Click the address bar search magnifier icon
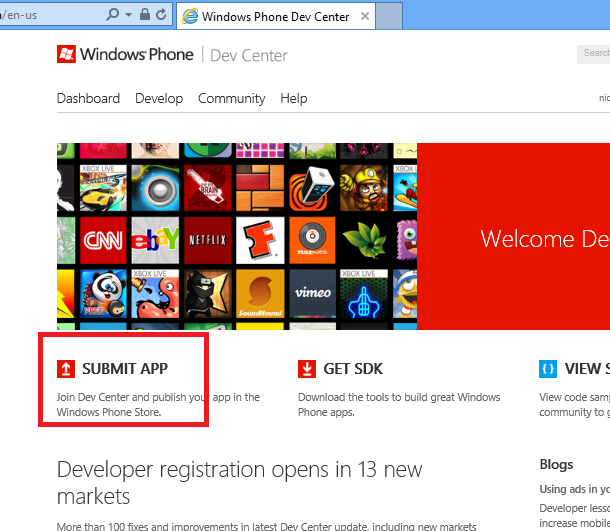Viewport: 610px width, 531px height. [113, 15]
